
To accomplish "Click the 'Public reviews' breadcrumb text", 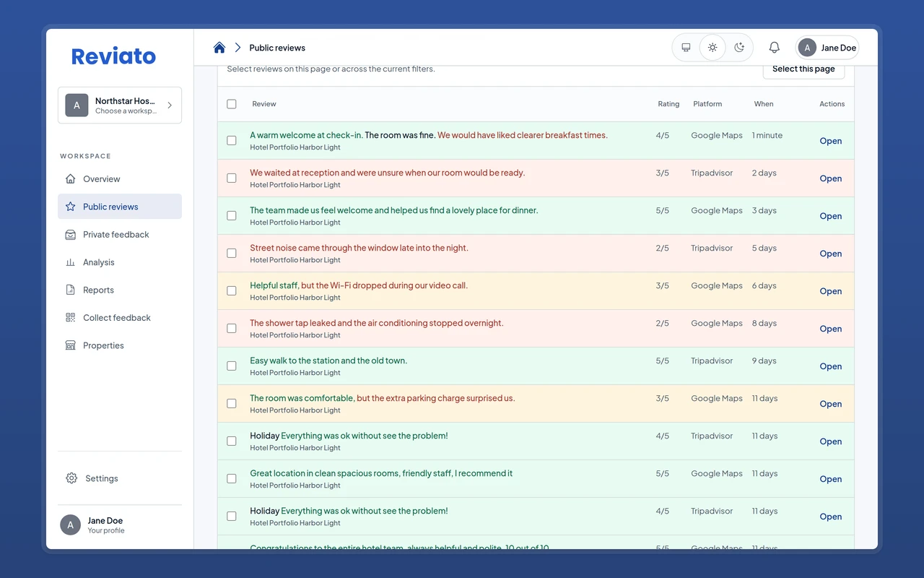I will (x=277, y=48).
